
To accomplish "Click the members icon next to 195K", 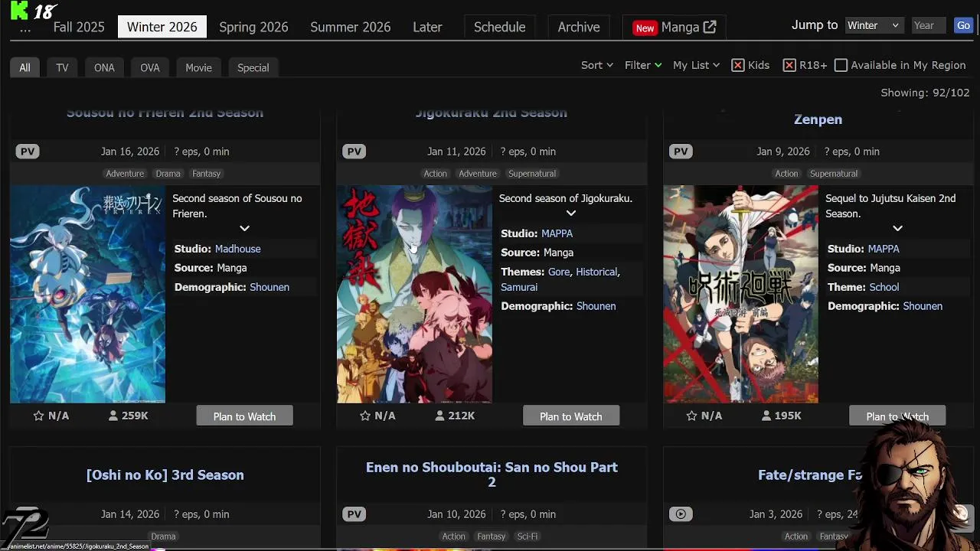I will (x=766, y=416).
